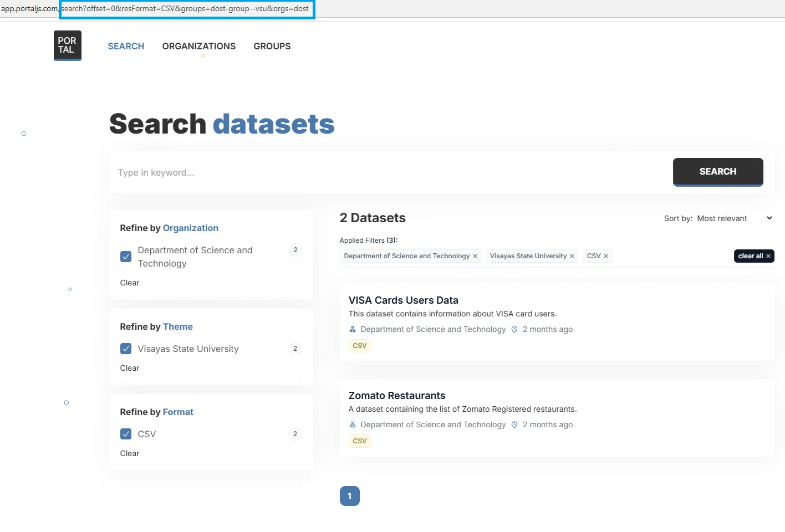This screenshot has height=532, width=785.
Task: Click the keyword search input field
Action: pyautogui.click(x=391, y=172)
